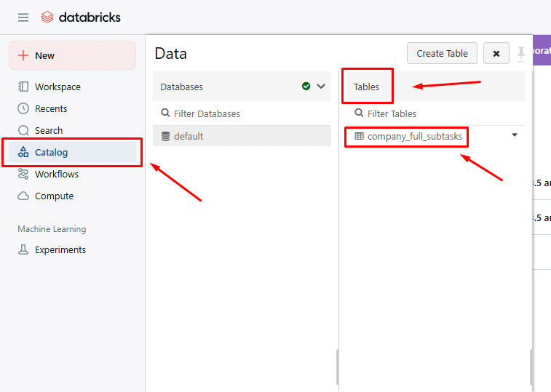Viewport: 551px width, 392px height.
Task: Click the Create Table button
Action: (442, 53)
